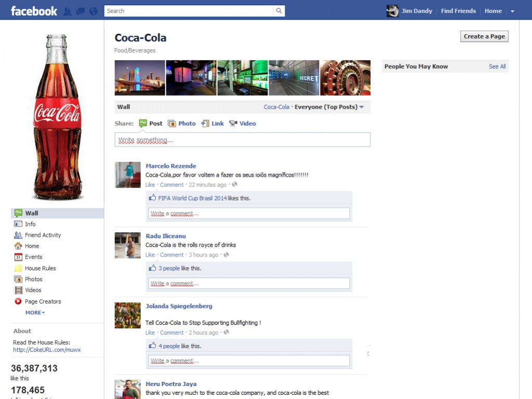Screen dimensions: 532x399
Task: Like Radu Iliceanu's rolls royce post
Action: click(x=150, y=255)
